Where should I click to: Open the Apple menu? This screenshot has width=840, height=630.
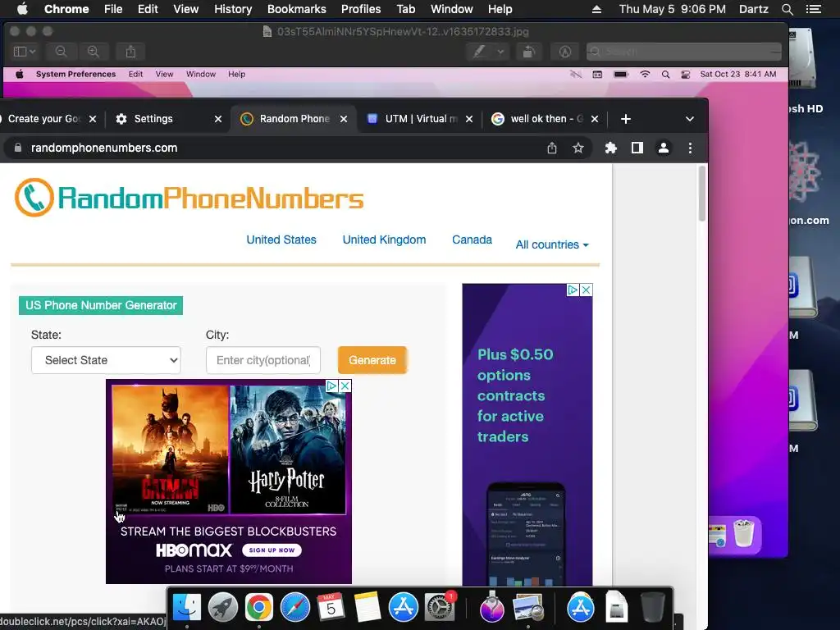point(22,9)
